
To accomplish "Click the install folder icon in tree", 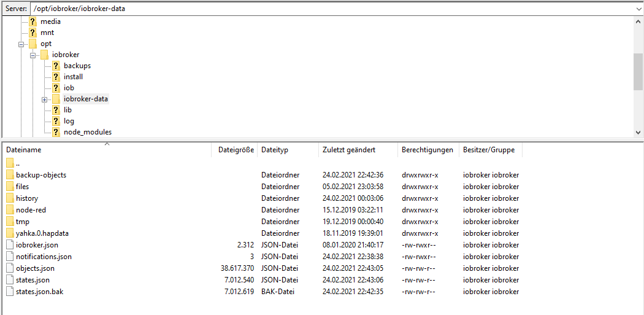I will pos(56,77).
